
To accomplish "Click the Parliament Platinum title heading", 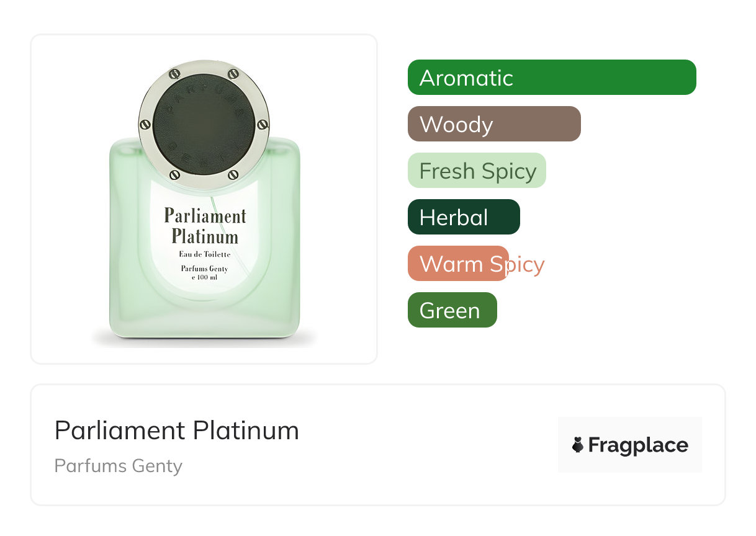I will pyautogui.click(x=177, y=431).
